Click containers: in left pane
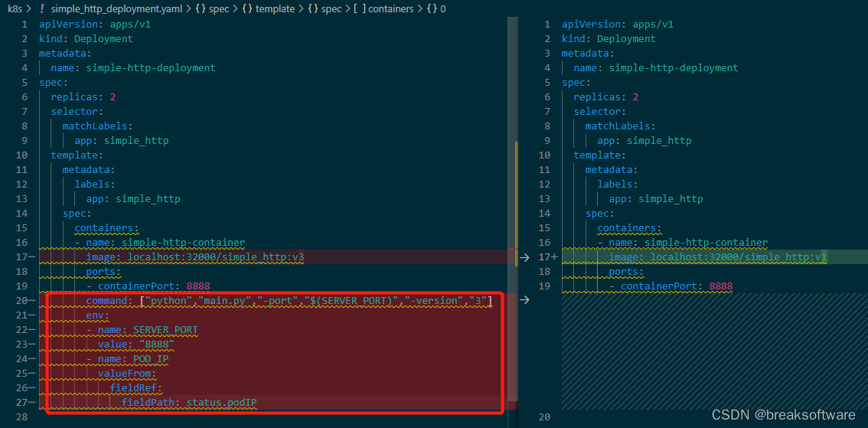 (x=106, y=227)
